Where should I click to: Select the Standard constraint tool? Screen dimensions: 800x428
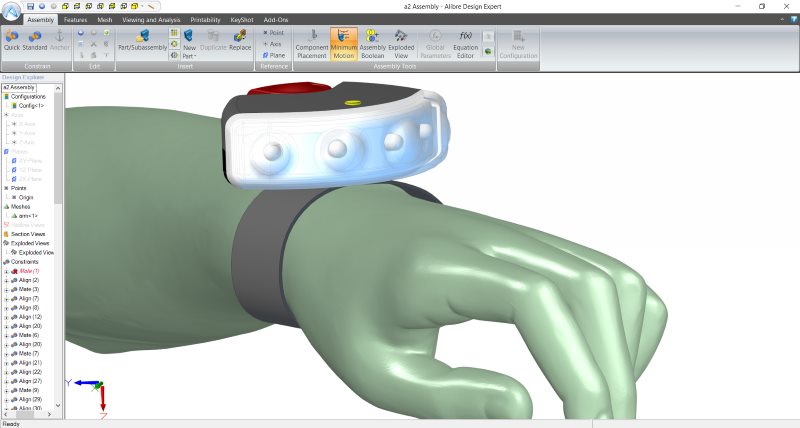coord(35,40)
